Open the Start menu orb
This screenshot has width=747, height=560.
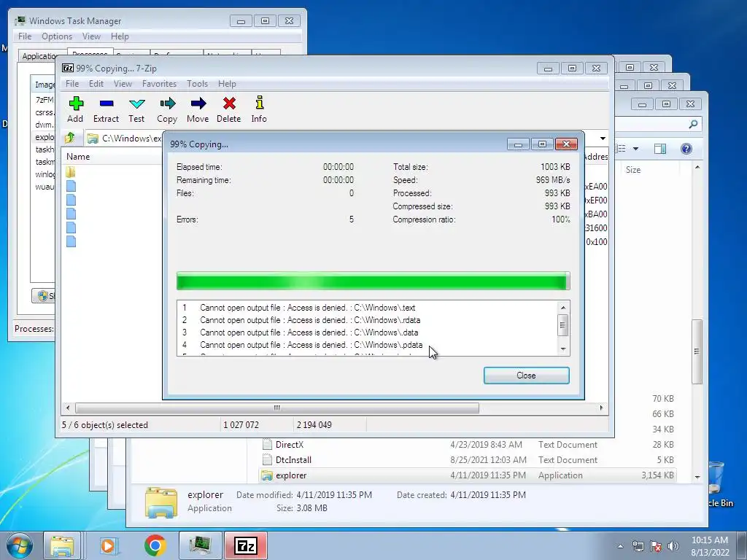click(x=19, y=545)
